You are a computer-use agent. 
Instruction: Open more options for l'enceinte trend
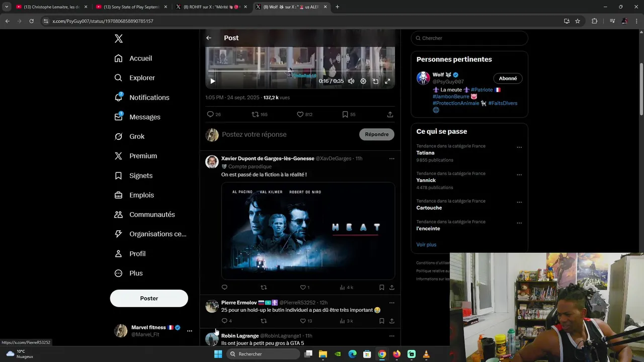click(x=519, y=223)
